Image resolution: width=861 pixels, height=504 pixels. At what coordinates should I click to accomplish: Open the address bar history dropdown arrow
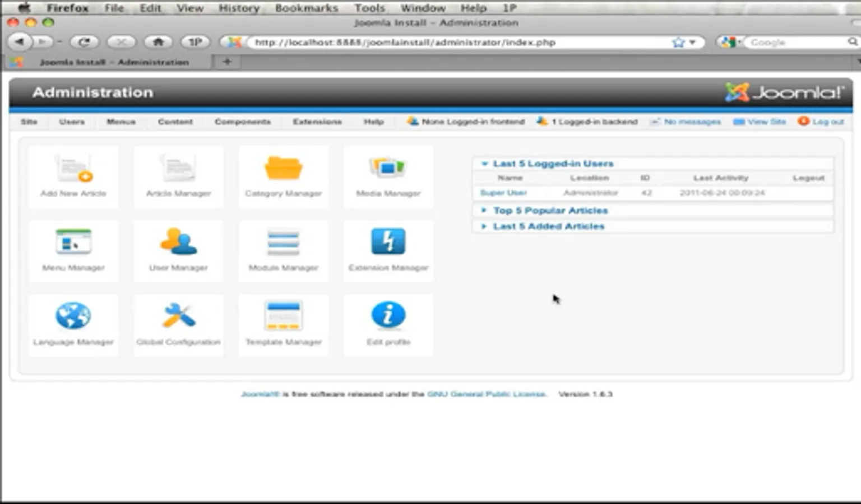click(693, 43)
